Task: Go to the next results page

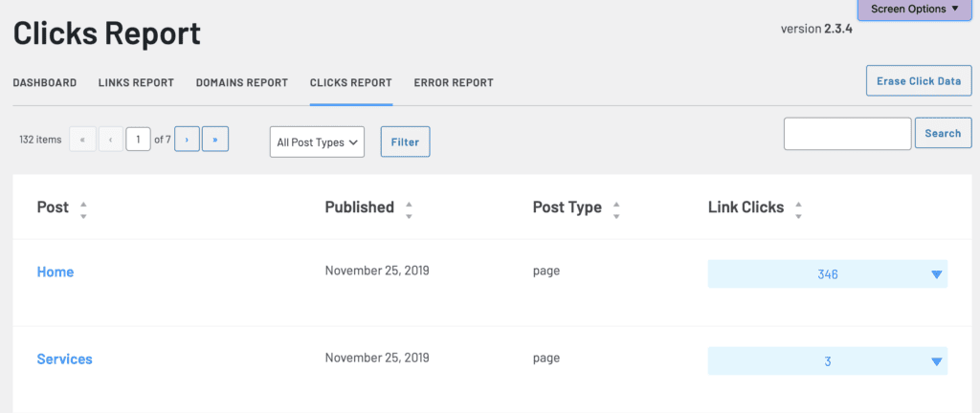Action: click(187, 140)
